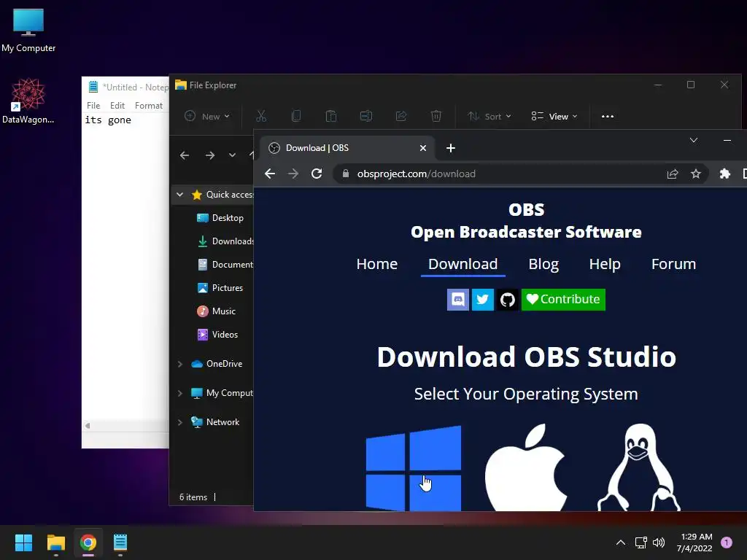
Task: Open a new Chrome tab
Action: tap(451, 148)
